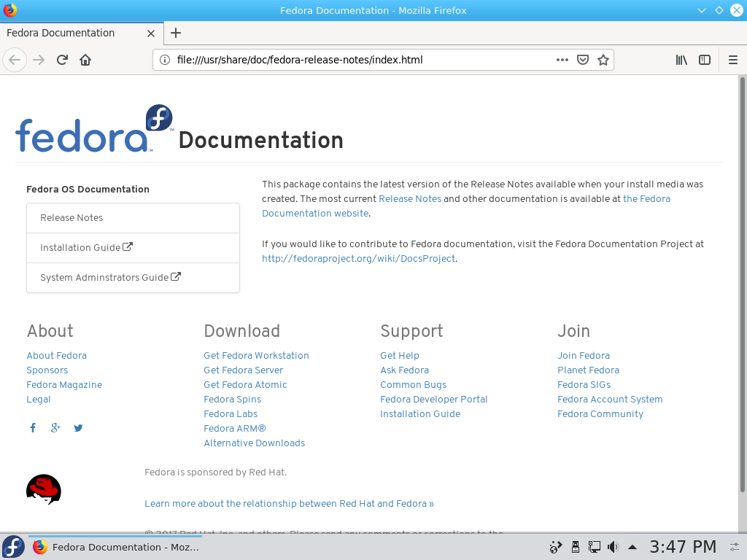This screenshot has width=747, height=560.
Task: Click the Get Help link
Action: click(400, 356)
